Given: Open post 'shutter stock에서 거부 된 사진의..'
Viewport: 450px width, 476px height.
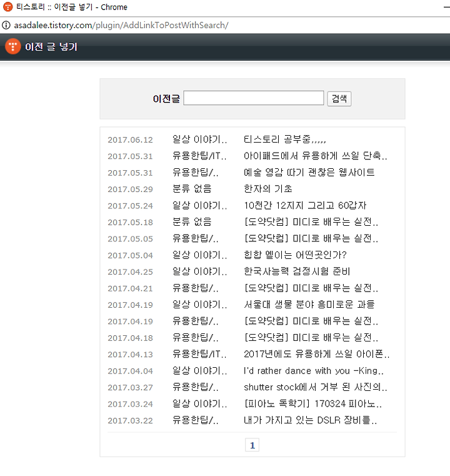Looking at the screenshot, I should [x=316, y=387].
